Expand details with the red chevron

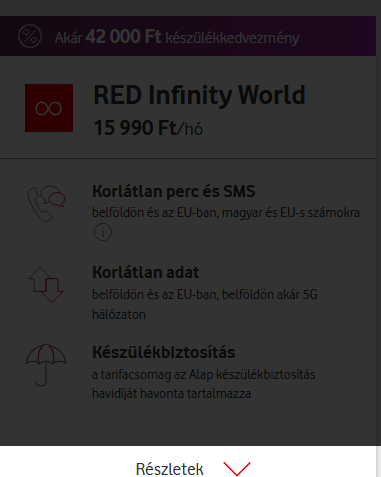tap(237, 469)
